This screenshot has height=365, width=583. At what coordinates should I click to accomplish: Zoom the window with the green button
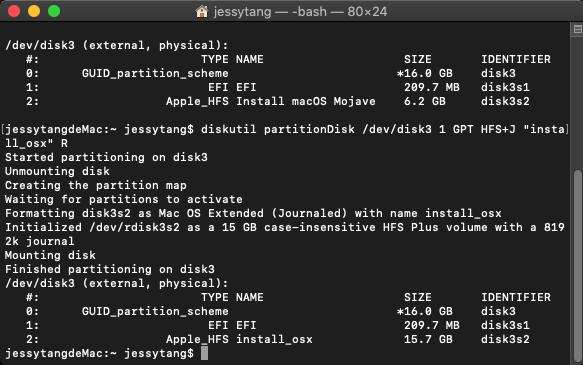coord(54,11)
